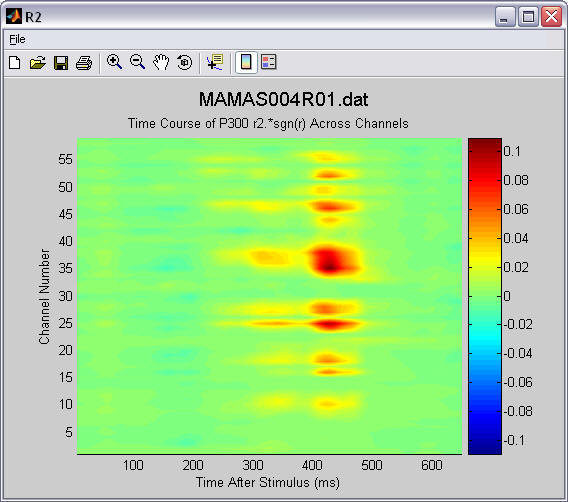Click the hot spot at channel 25

pyautogui.click(x=329, y=325)
